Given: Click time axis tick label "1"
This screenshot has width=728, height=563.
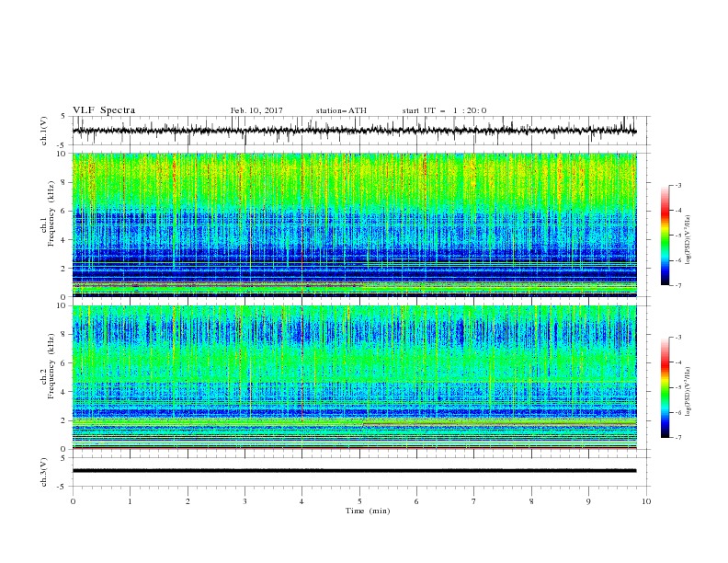Looking at the screenshot, I should coord(130,501).
